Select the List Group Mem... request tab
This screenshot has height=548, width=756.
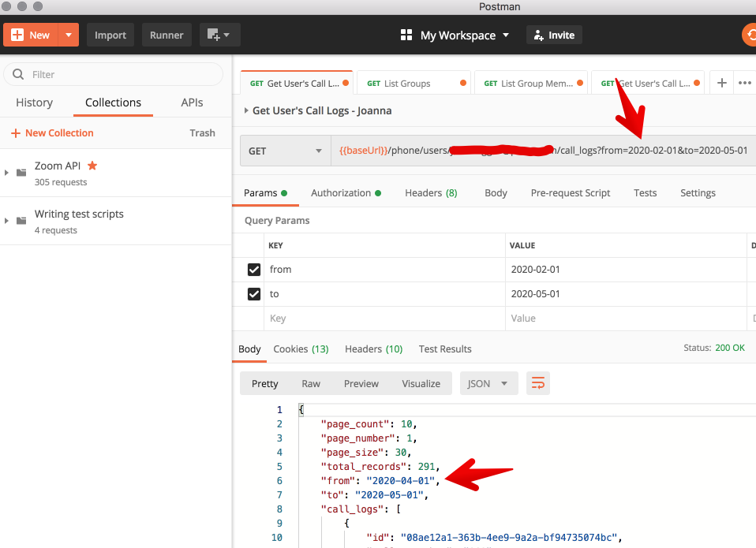pos(531,84)
